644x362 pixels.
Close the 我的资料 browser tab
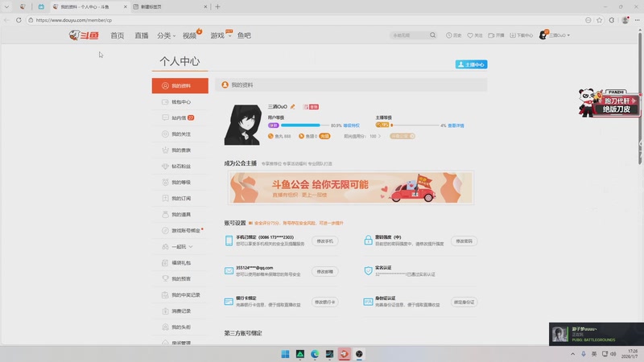[126, 6]
